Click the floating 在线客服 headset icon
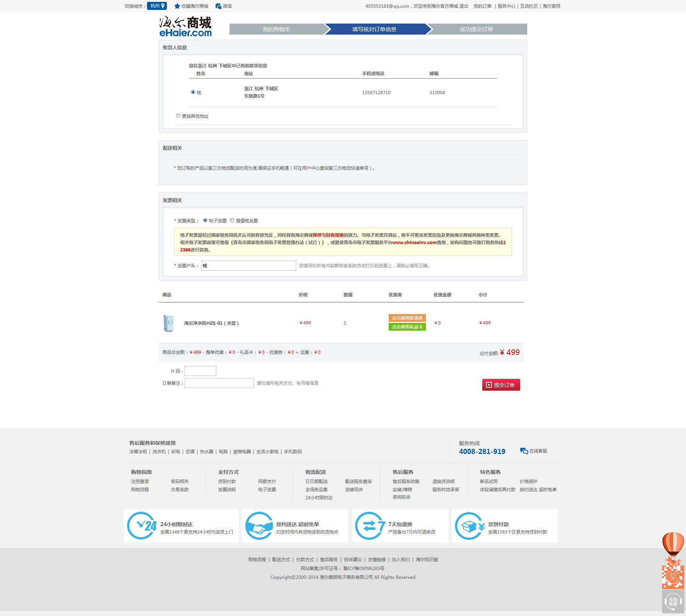Screen dimensions: 686x616 point(673,602)
